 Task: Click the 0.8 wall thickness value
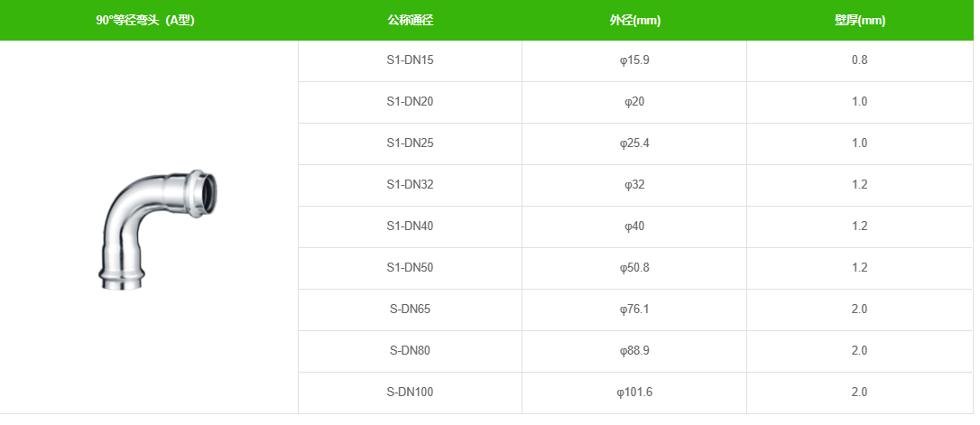(x=859, y=60)
